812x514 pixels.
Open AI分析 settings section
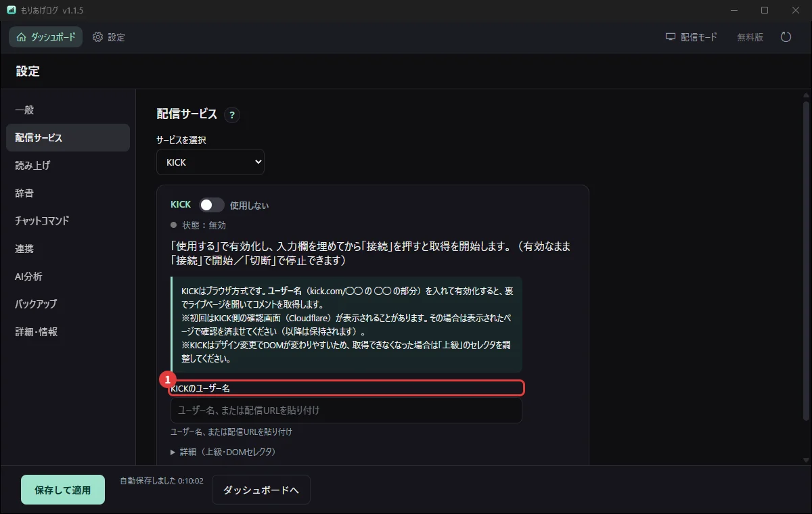68,276
